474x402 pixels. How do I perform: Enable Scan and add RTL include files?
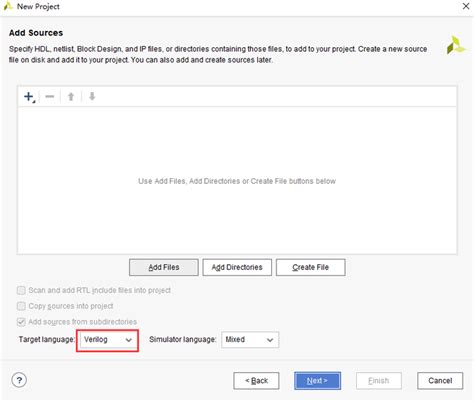pos(21,290)
